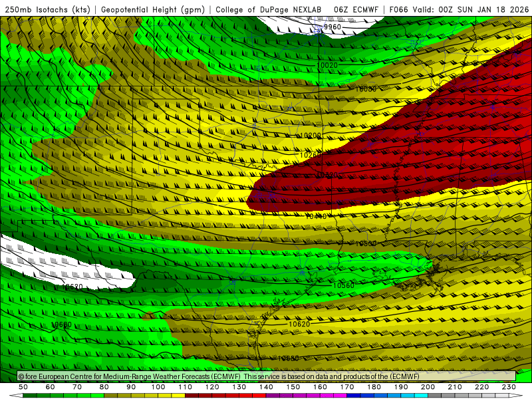
Task: Click the 9960 height contour label
Action: click(x=332, y=27)
